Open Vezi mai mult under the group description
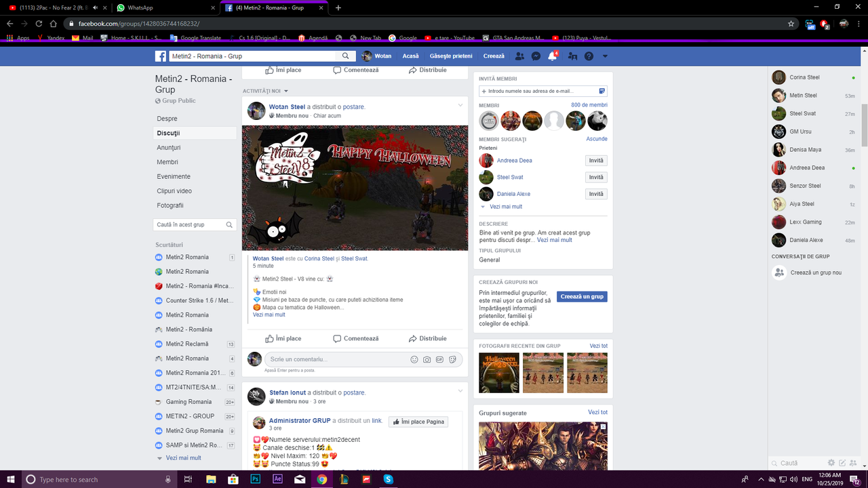The width and height of the screenshot is (868, 488). click(554, 239)
